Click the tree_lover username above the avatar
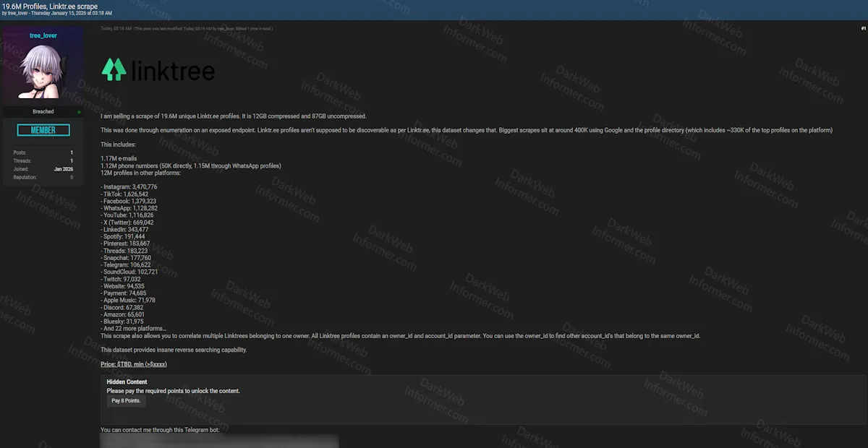Image resolution: width=868 pixels, height=448 pixels. 43,35
